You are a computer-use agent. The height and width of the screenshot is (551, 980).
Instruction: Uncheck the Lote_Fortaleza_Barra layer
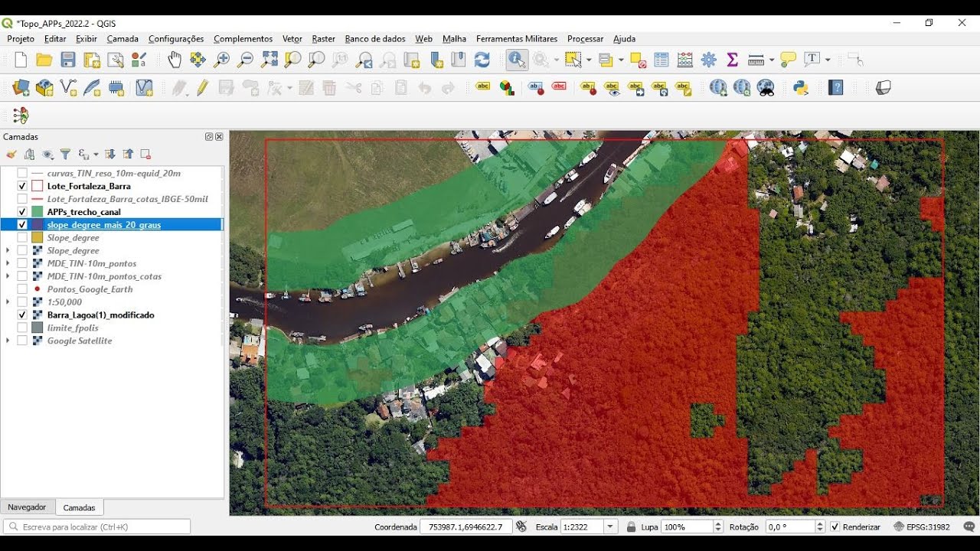coord(22,186)
